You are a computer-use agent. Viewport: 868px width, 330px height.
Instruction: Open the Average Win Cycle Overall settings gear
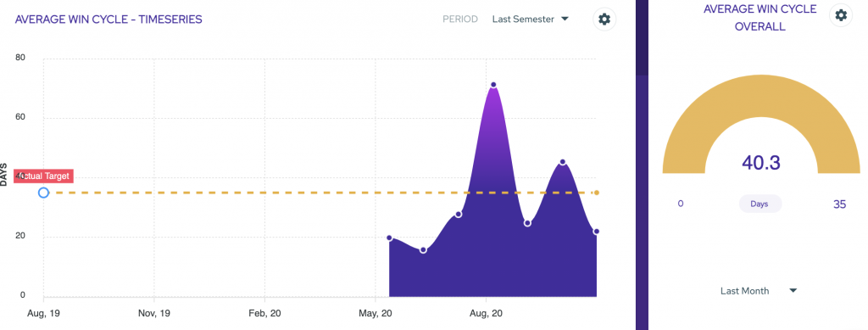point(841,15)
